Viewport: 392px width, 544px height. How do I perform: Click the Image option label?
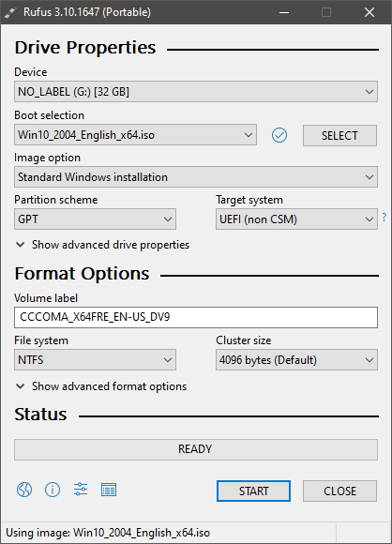pos(47,158)
